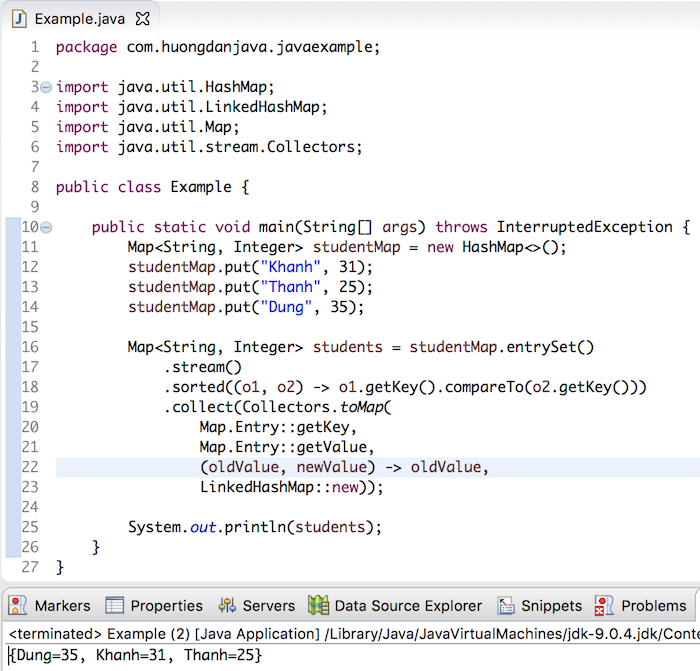Open the Data Source Explorer tab label
Viewport: 700px width, 671px height.
tap(407, 605)
